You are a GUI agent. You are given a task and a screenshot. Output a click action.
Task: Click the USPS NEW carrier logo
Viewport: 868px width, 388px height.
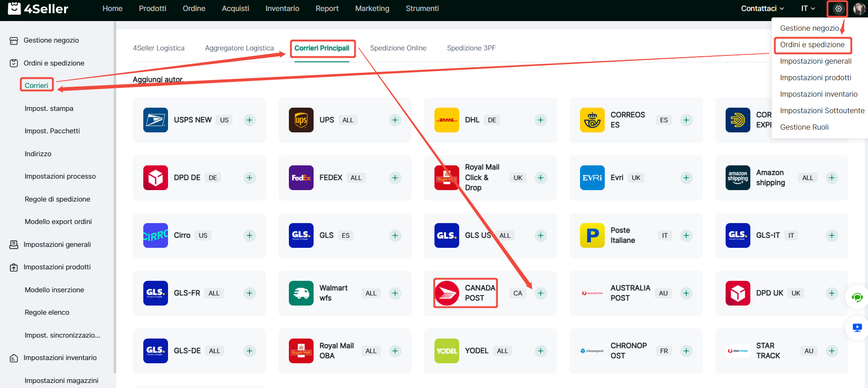(x=156, y=120)
